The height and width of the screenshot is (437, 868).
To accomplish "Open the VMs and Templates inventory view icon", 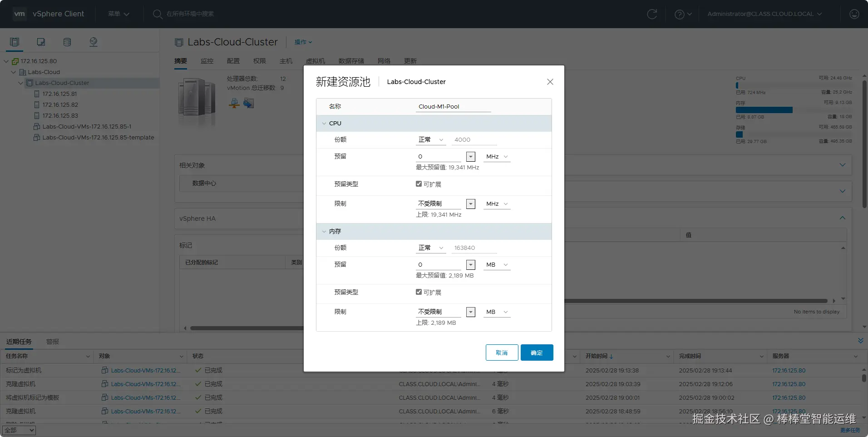I will tap(41, 42).
